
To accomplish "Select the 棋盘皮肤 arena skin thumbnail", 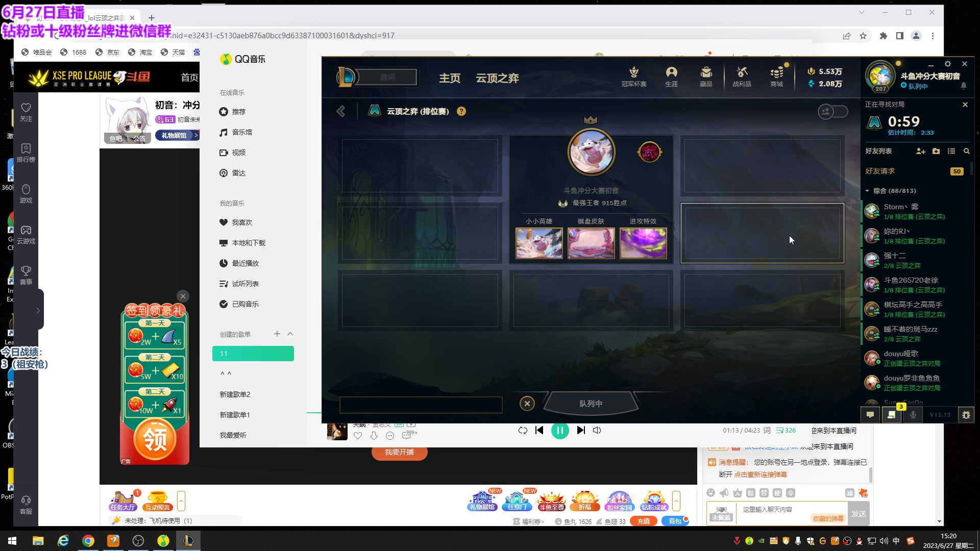I will tap(591, 243).
